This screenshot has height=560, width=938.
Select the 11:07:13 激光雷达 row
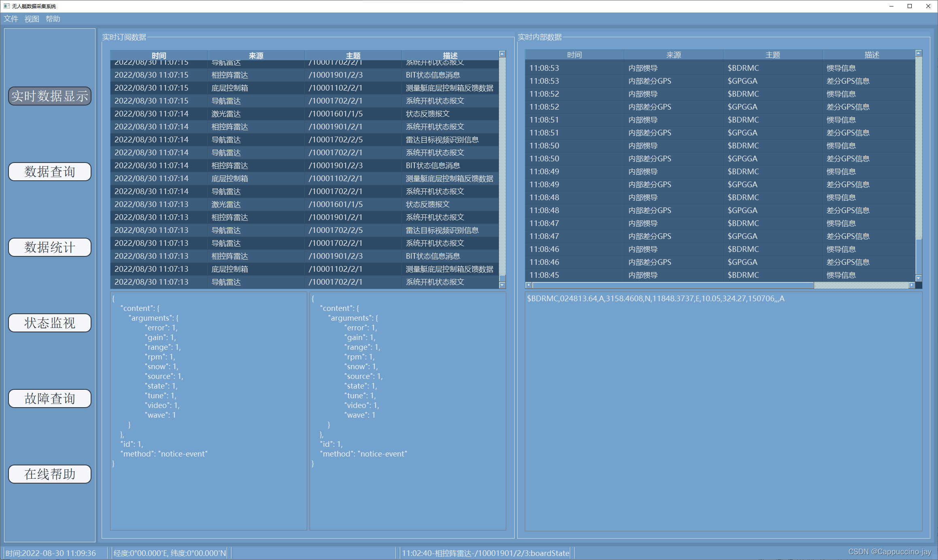tap(304, 205)
